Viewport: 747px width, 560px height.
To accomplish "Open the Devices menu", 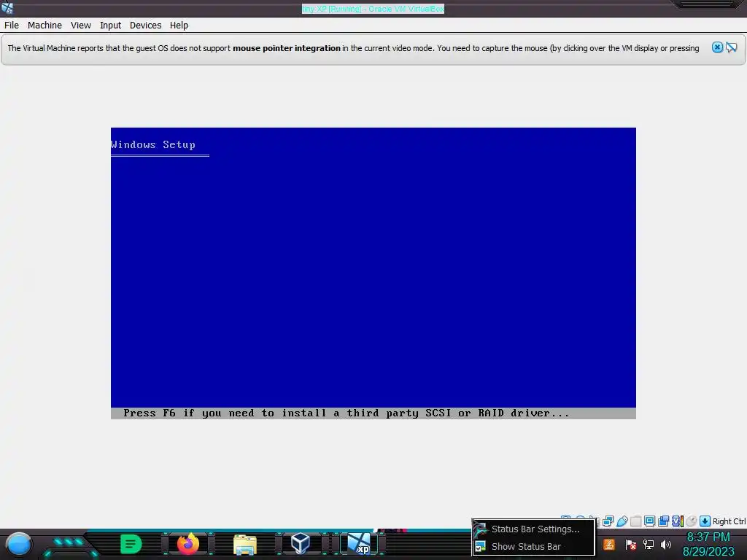I will [145, 26].
